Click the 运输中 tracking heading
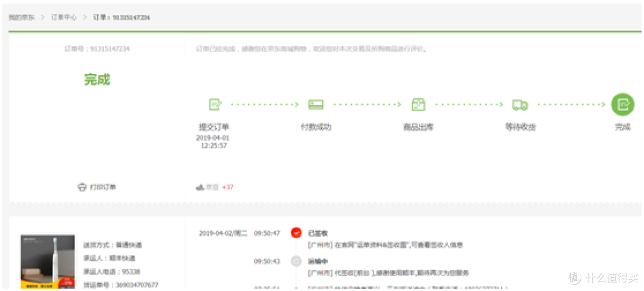 [318, 261]
